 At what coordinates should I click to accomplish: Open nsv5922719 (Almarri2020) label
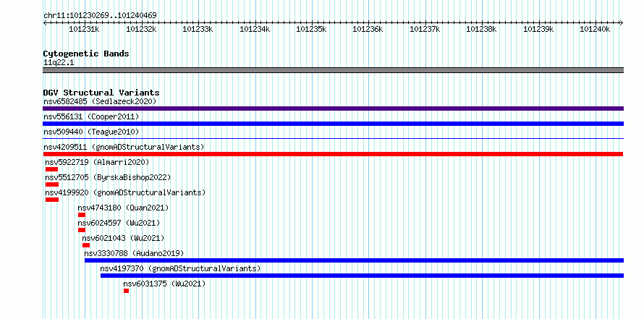pyautogui.click(x=97, y=162)
